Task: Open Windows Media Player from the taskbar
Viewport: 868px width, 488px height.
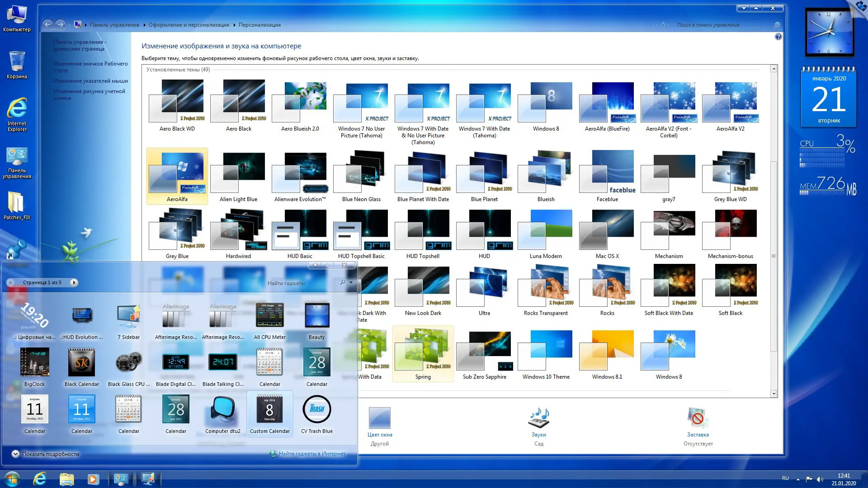Action: coord(94,479)
